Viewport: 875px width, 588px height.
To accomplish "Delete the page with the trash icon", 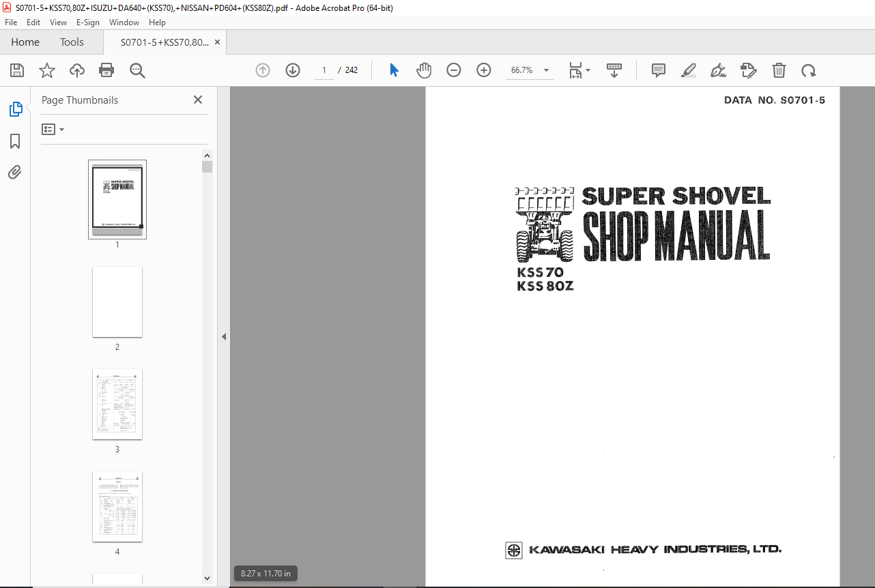I will (x=779, y=70).
